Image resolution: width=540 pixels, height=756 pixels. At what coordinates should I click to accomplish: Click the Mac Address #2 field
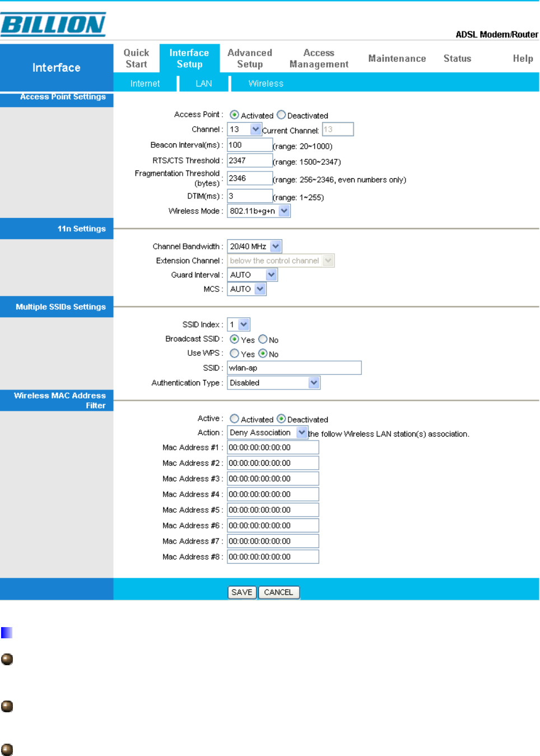pyautogui.click(x=273, y=463)
